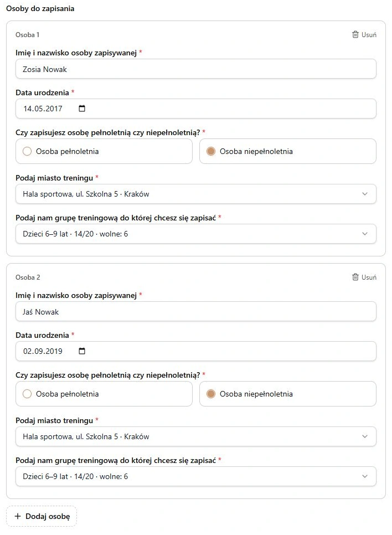The image size is (392, 535).
Task: Open training group dropdown for Osoba 2
Action: [196, 476]
